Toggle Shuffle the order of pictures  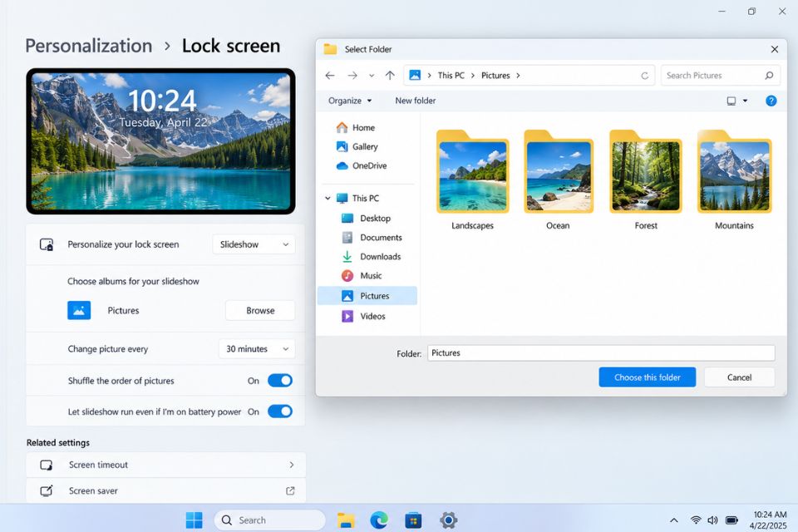click(280, 380)
